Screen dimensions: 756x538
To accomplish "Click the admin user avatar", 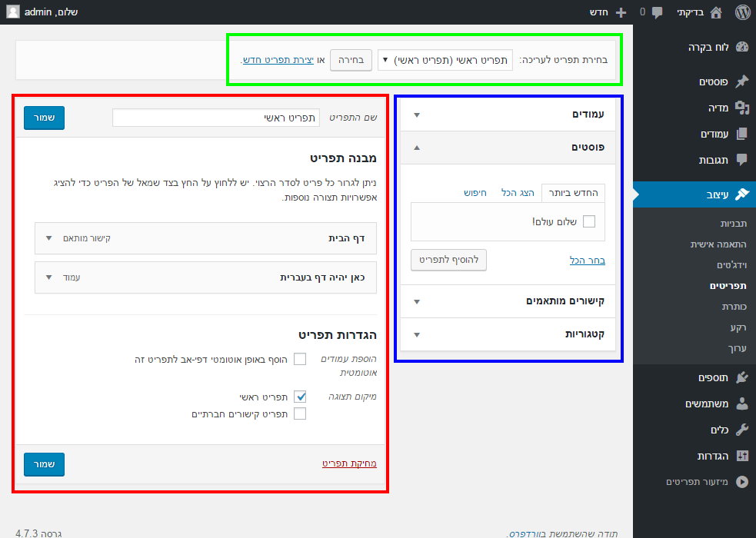I will (13, 12).
